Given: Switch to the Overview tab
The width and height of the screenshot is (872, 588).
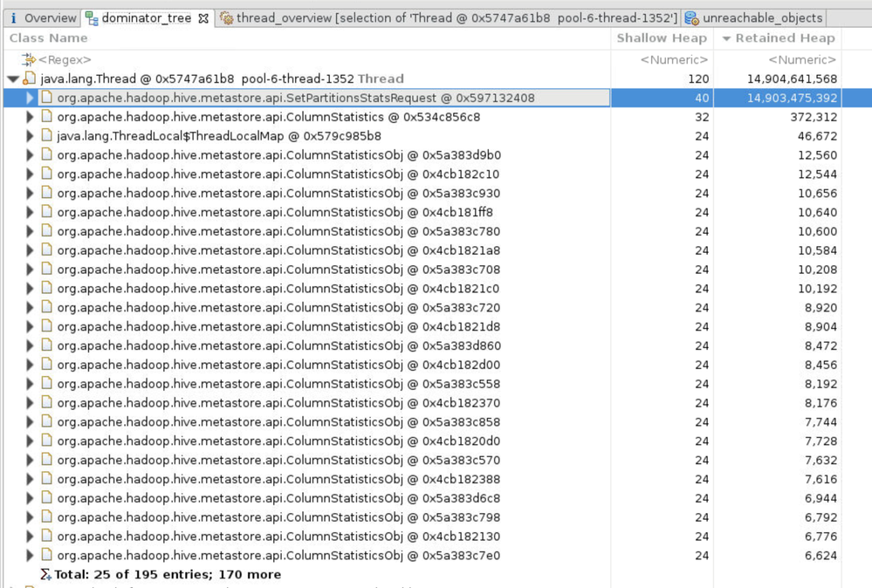Looking at the screenshot, I should [x=43, y=18].
